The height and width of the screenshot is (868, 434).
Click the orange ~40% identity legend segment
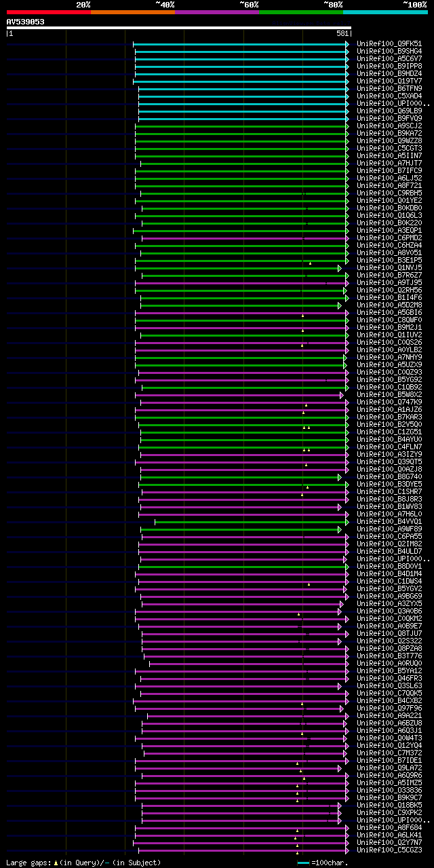pos(132,12)
